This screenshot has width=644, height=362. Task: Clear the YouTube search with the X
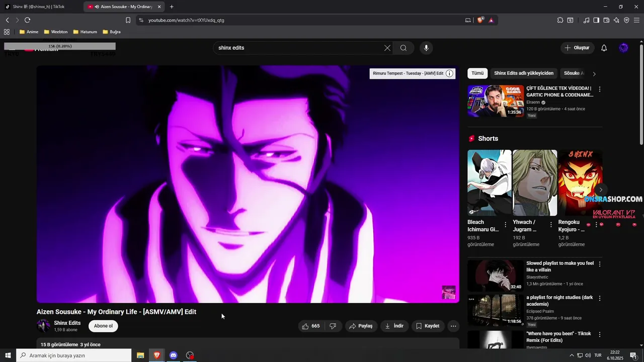tap(387, 48)
